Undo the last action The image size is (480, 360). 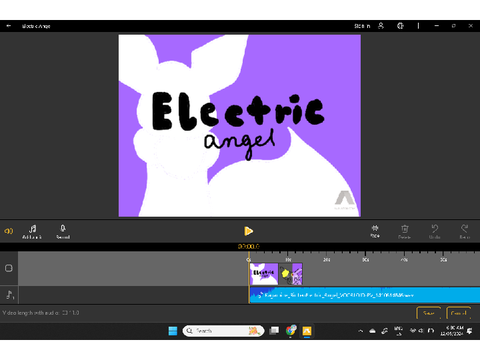[434, 232]
